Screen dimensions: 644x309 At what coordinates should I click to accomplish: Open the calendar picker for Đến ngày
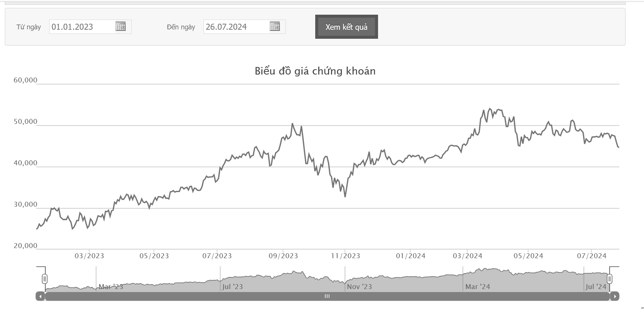(275, 26)
